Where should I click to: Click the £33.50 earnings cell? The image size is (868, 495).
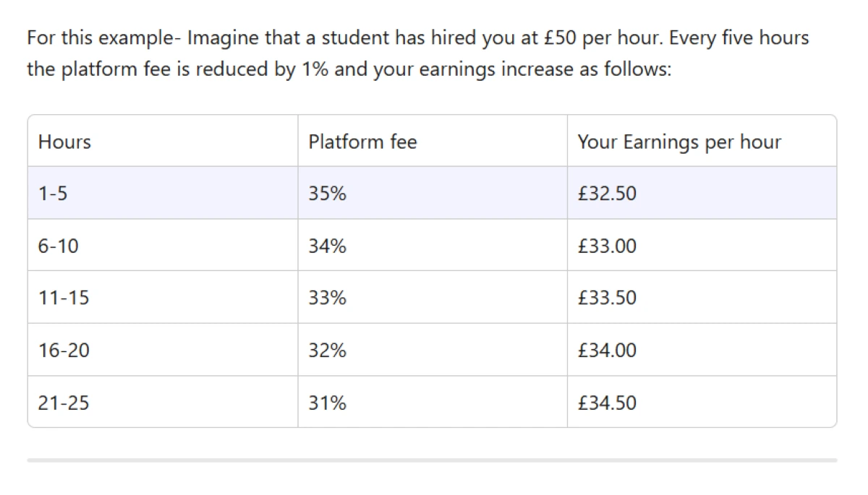pos(608,298)
